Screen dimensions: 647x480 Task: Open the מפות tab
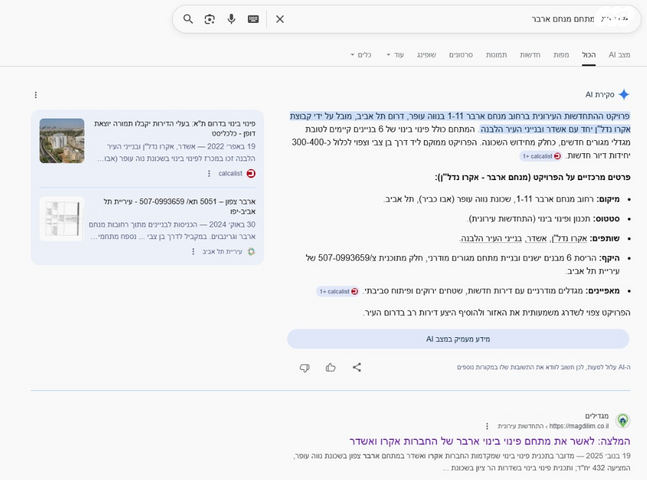point(561,54)
